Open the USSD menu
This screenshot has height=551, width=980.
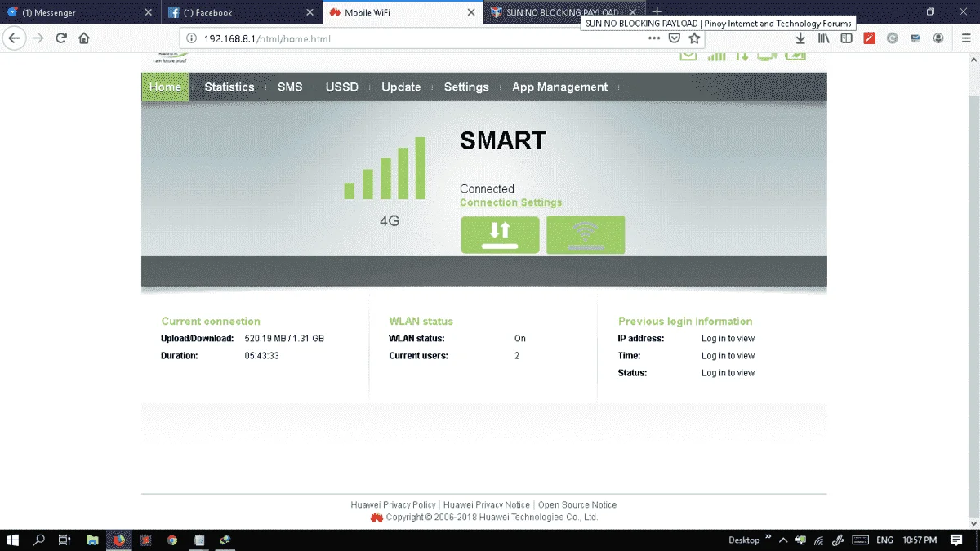pyautogui.click(x=342, y=87)
